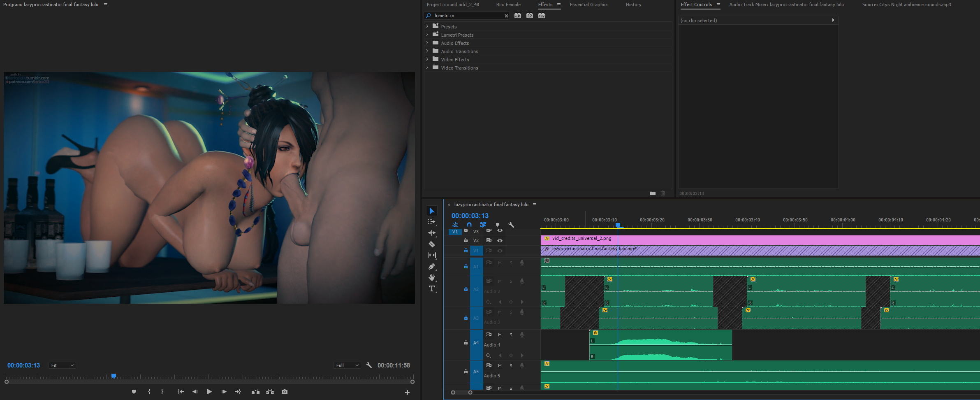Image resolution: width=980 pixels, height=400 pixels.
Task: Expand the Audio Transitions folder
Action: coord(427,51)
